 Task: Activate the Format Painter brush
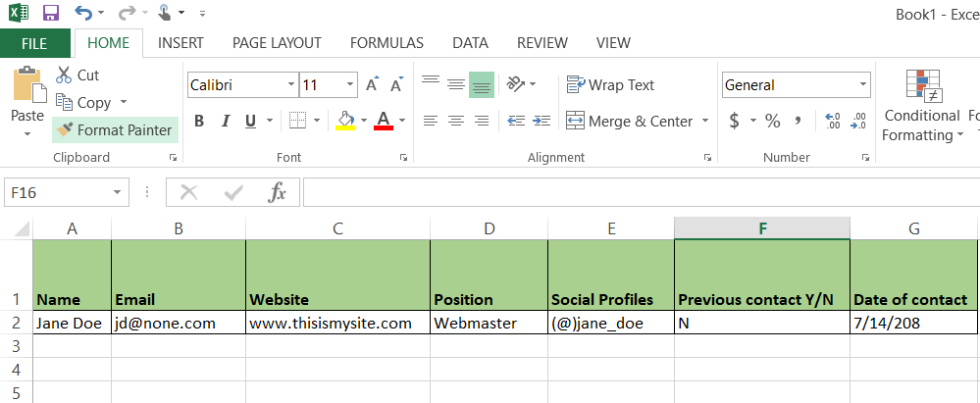pos(115,129)
